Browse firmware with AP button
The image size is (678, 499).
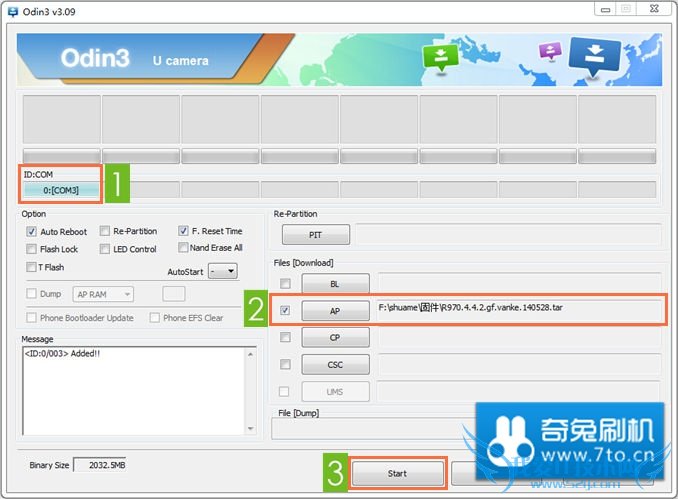[x=336, y=310]
